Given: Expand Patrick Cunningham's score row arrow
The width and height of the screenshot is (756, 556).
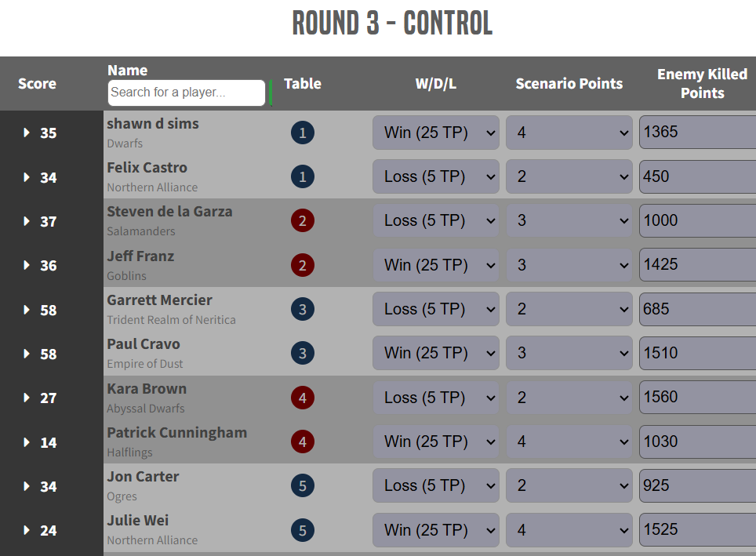Looking at the screenshot, I should coord(27,442).
